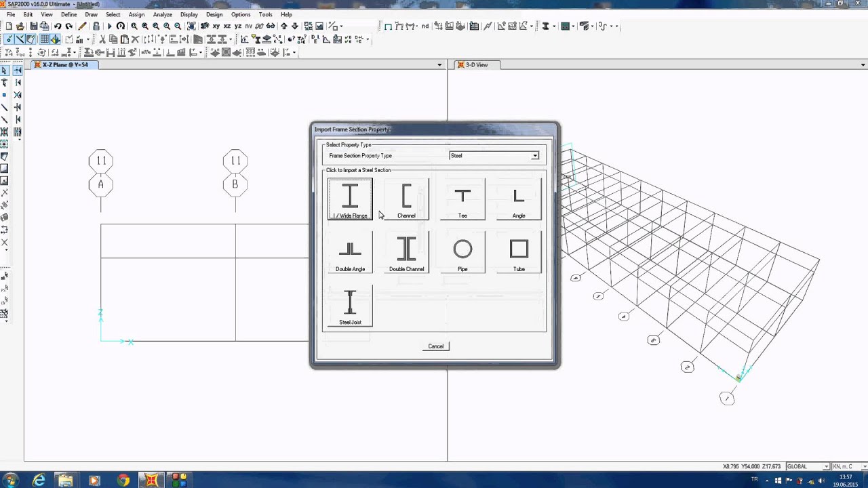This screenshot has width=868, height=488.
Task: Set the 3-D view toolbar icon
Action: tap(205, 26)
